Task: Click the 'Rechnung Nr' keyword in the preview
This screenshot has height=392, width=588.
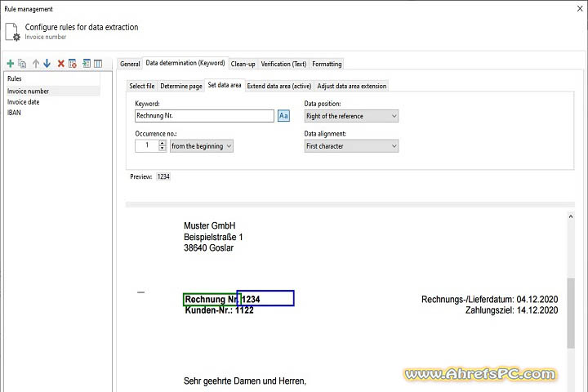Action: (211, 300)
